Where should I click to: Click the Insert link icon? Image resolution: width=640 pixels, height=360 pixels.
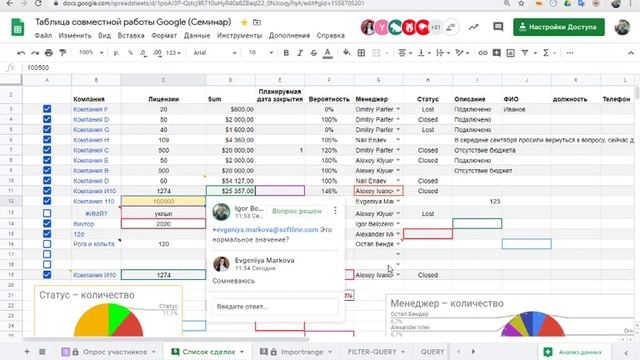483,53
